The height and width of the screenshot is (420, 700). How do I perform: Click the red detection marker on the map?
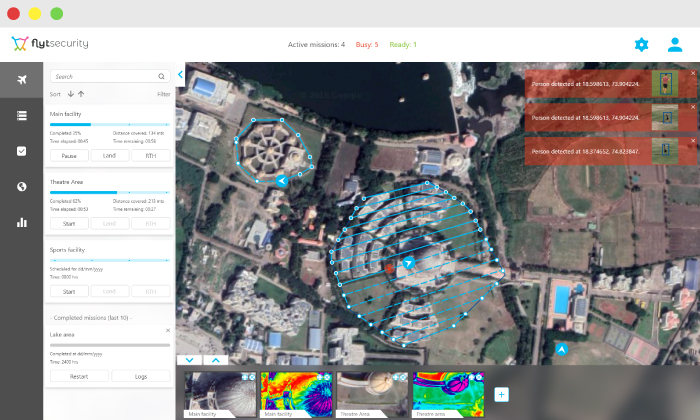click(389, 268)
